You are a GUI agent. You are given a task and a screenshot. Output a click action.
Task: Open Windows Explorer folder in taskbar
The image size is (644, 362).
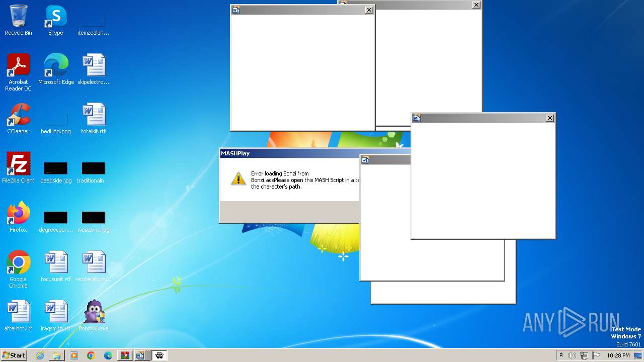click(57, 355)
